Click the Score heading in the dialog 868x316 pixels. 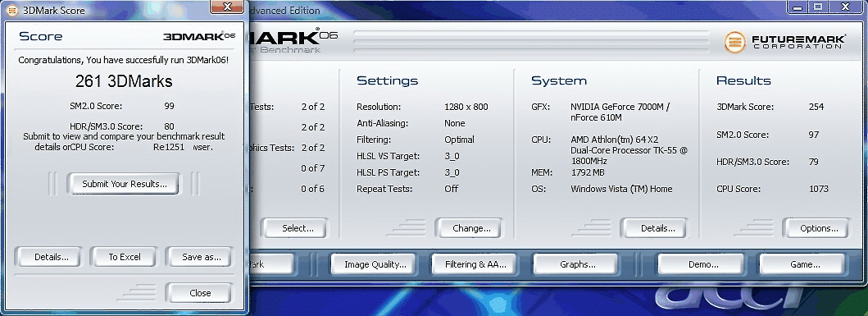(41, 37)
